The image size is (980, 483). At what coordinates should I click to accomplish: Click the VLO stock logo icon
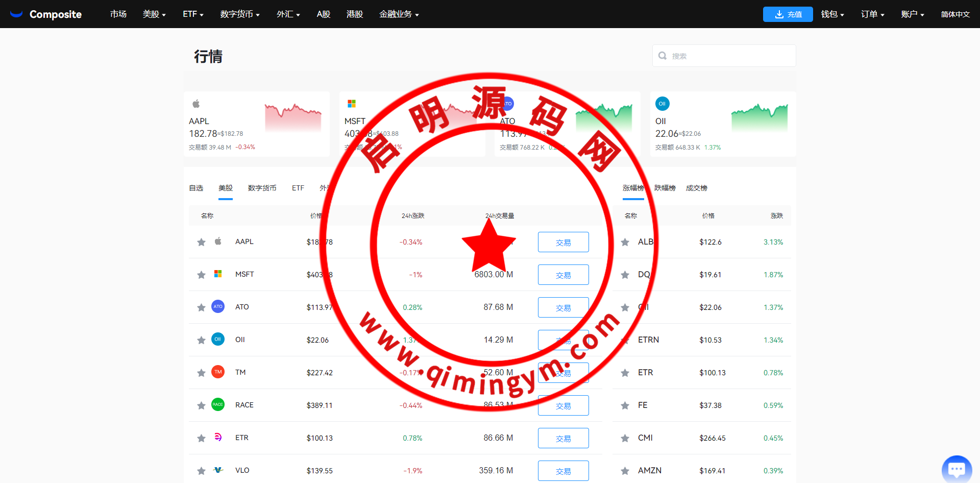point(218,470)
